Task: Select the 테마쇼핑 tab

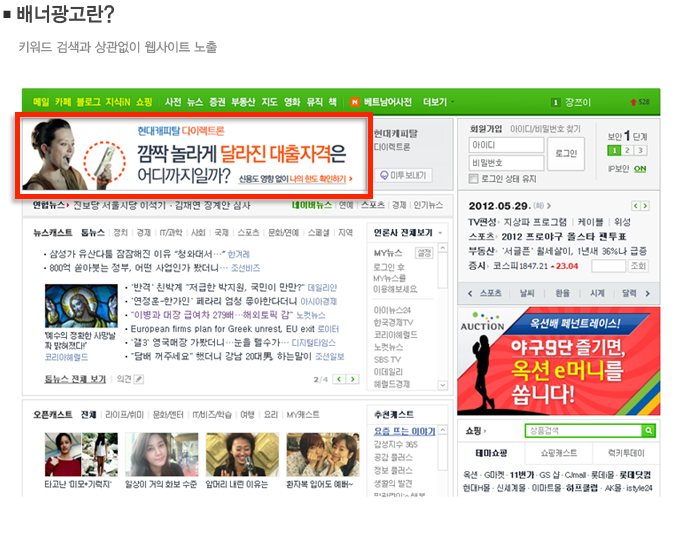Action: tap(491, 453)
